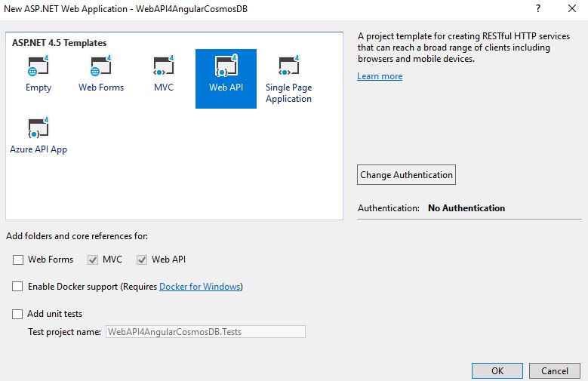
Task: Enable the Web Forms references checkbox
Action: [x=18, y=260]
